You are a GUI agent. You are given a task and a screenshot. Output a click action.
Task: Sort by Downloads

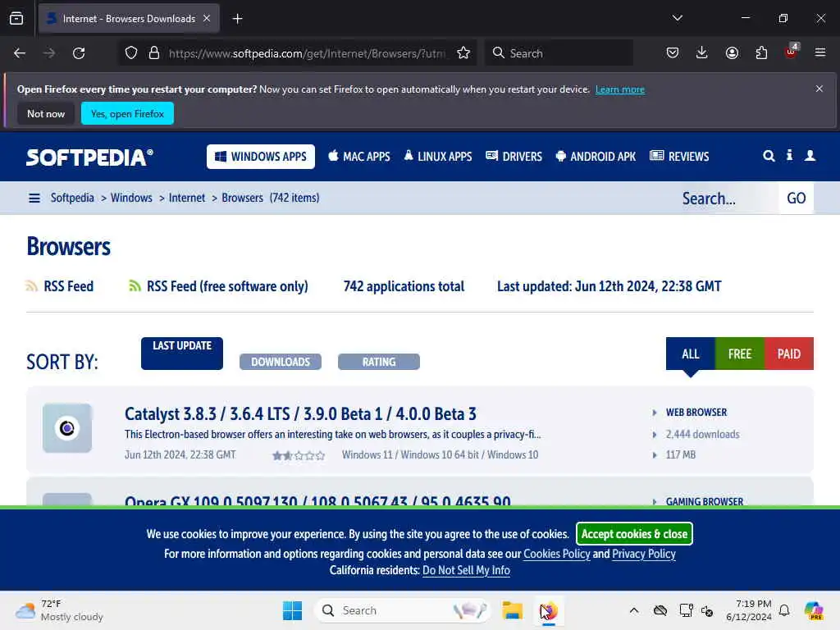281,362
